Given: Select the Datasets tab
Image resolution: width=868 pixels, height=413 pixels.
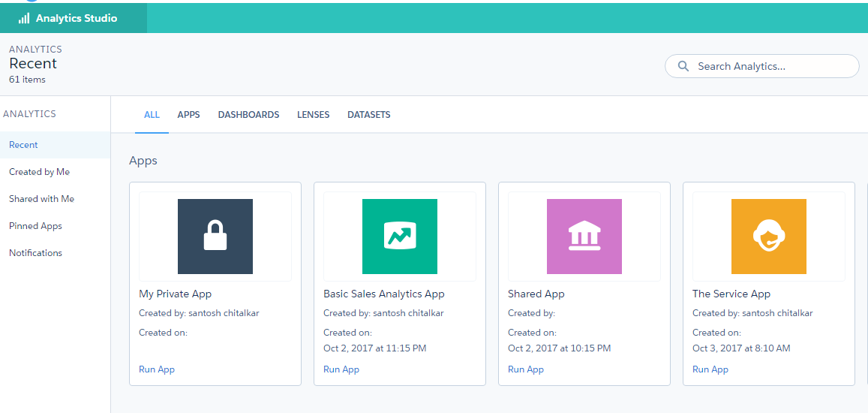Looking at the screenshot, I should 368,115.
